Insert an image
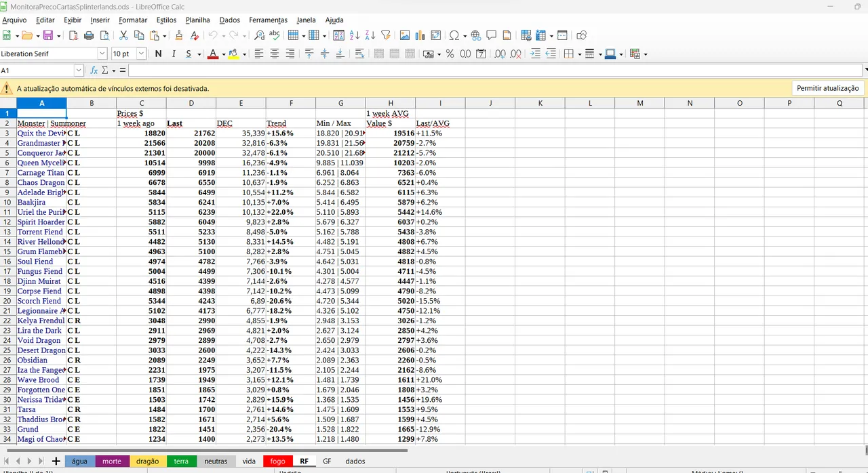The image size is (868, 473). pos(405,35)
